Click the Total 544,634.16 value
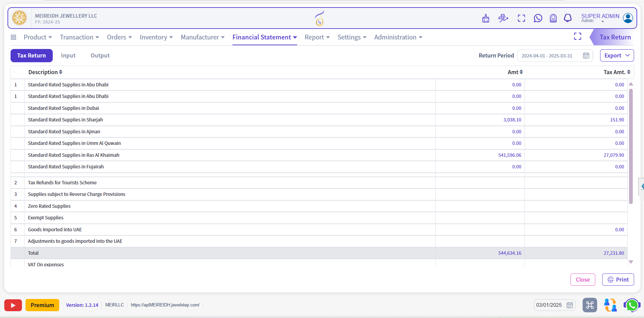This screenshot has height=318, width=644. coord(510,253)
